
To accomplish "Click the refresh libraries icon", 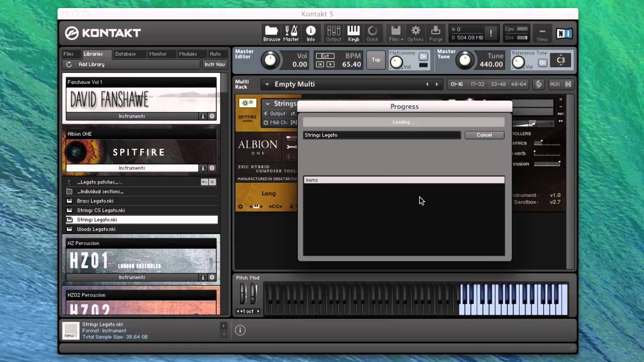I will point(69,64).
